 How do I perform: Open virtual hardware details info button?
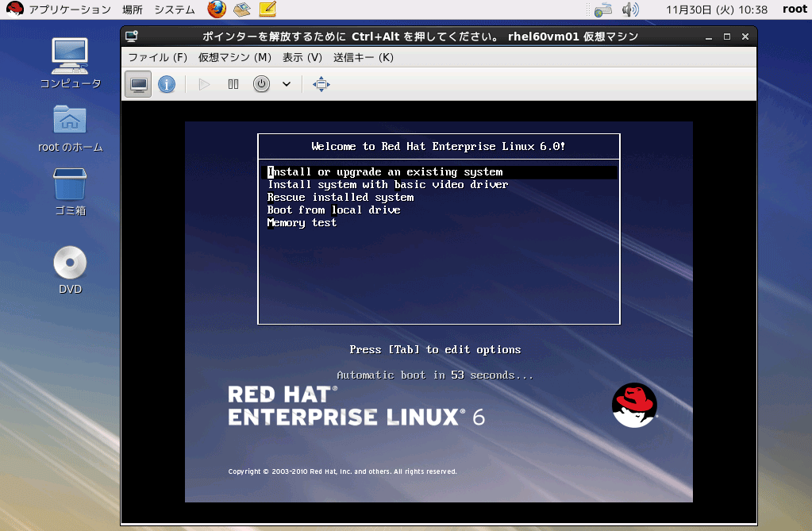tap(166, 84)
